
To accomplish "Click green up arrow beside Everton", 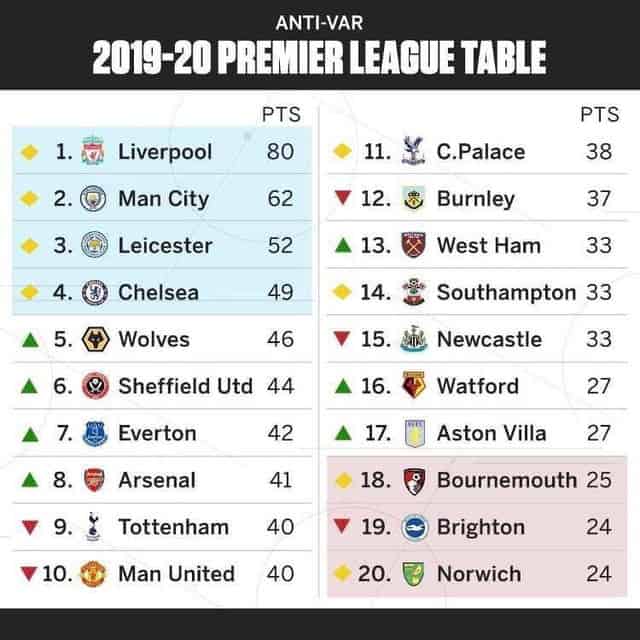I will click(x=30, y=434).
